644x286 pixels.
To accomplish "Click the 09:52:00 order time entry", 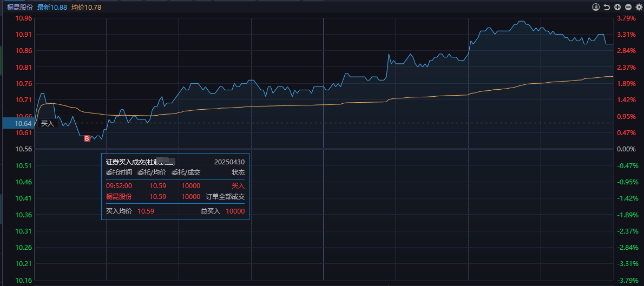I will pyautogui.click(x=119, y=185).
